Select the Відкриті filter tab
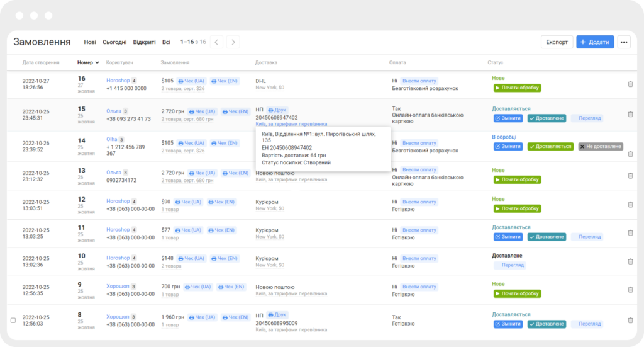This screenshot has height=347, width=644. click(x=144, y=42)
